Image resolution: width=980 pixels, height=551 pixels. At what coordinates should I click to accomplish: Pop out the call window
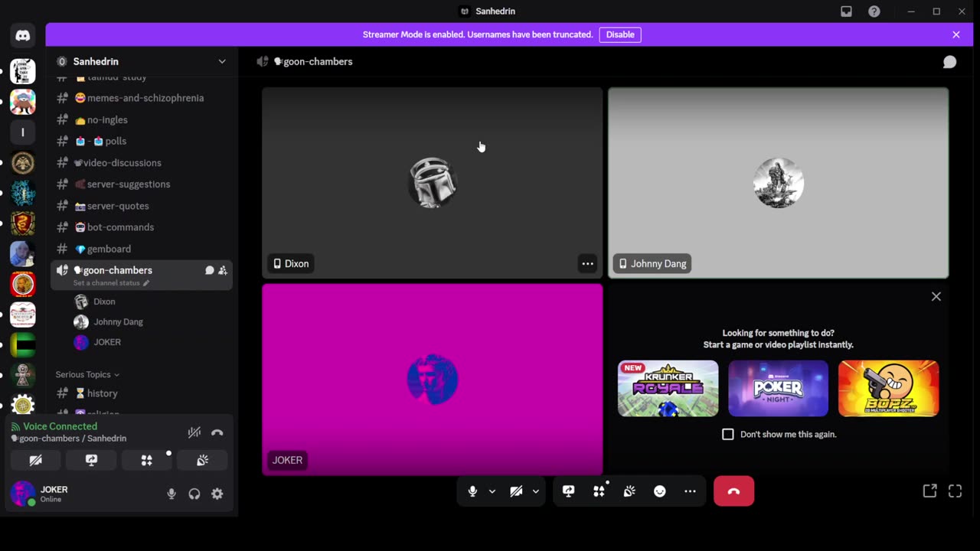[929, 491]
